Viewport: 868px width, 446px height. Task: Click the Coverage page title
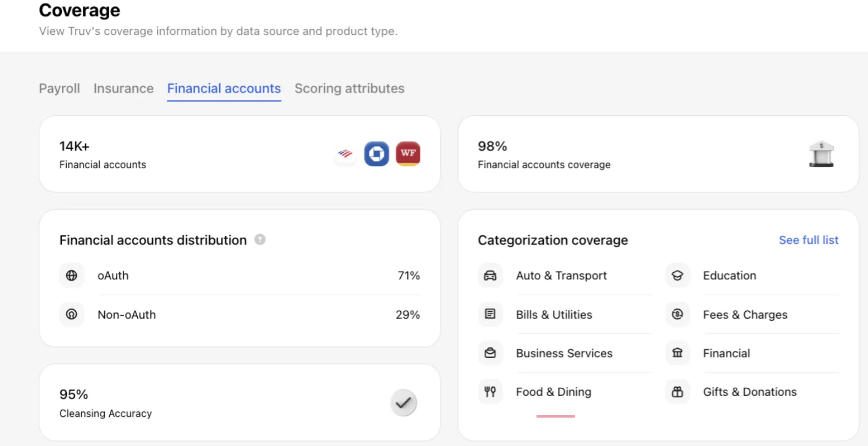[x=79, y=10]
